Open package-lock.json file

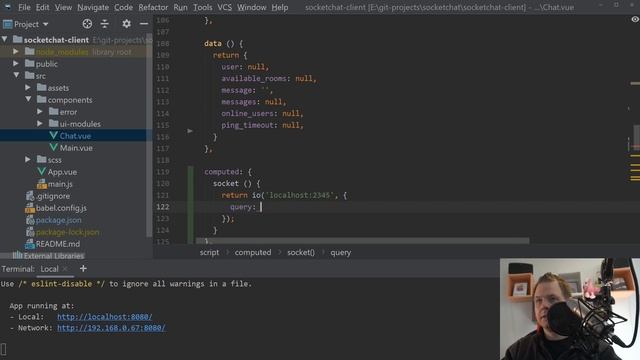coord(67,232)
